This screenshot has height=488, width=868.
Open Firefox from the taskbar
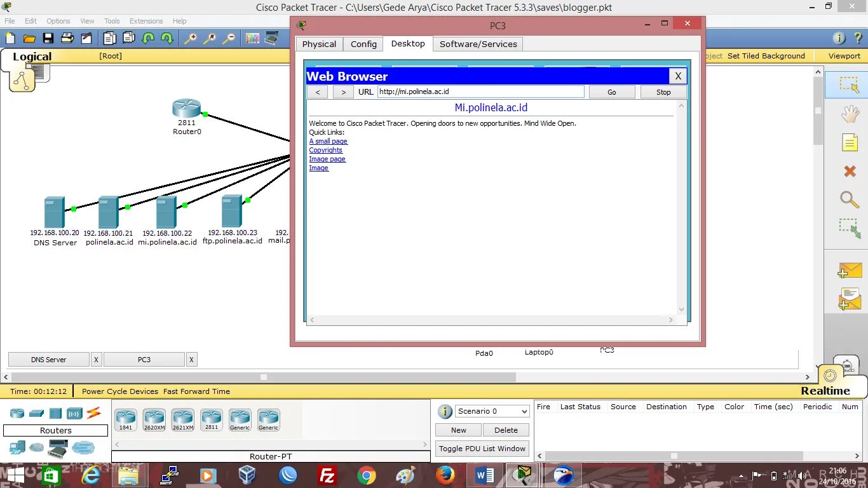445,475
